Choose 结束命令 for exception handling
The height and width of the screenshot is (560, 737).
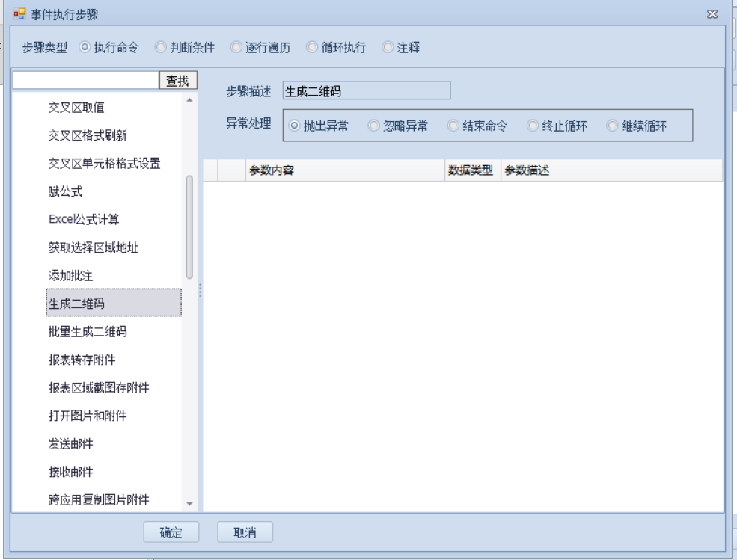[x=453, y=126]
